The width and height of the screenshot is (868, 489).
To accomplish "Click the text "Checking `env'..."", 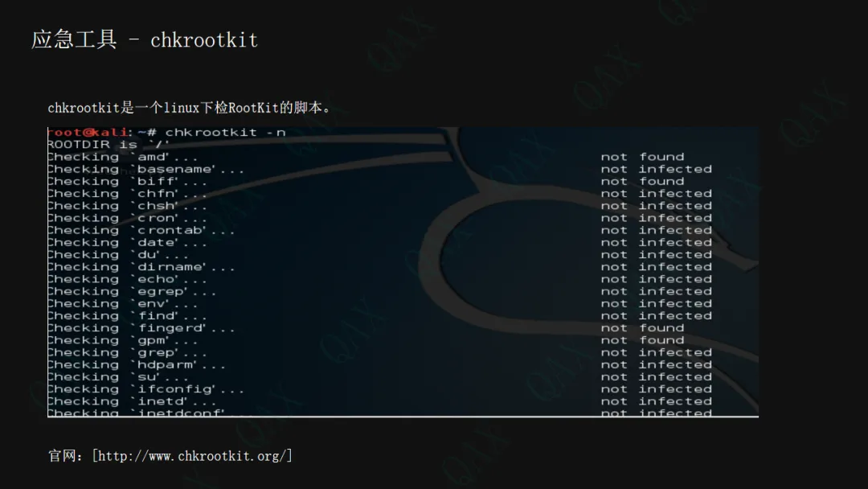I will (x=122, y=303).
